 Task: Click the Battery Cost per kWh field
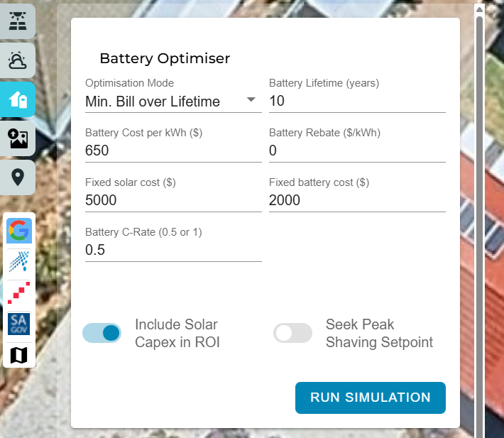[172, 151]
